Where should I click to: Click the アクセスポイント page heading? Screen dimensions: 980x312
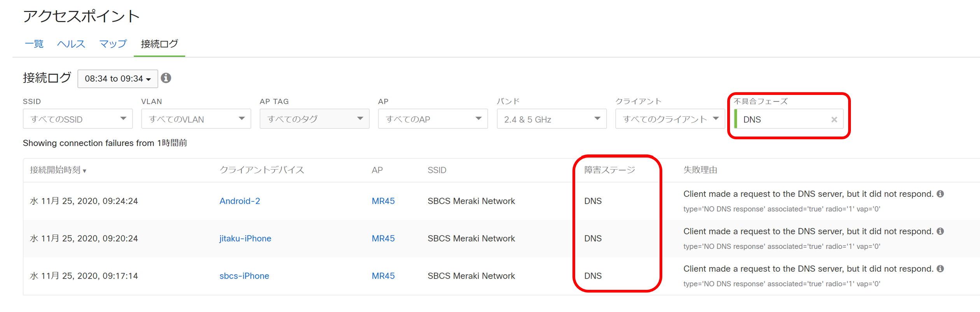[x=81, y=16]
